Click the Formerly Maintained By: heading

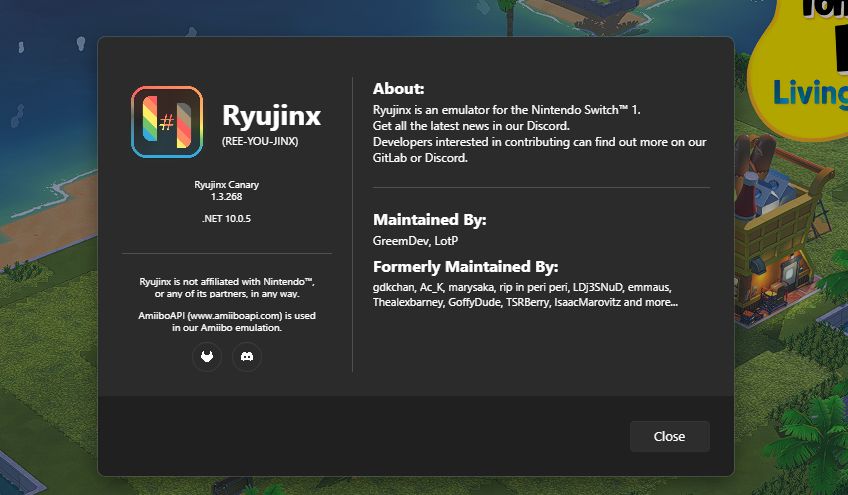[465, 267]
